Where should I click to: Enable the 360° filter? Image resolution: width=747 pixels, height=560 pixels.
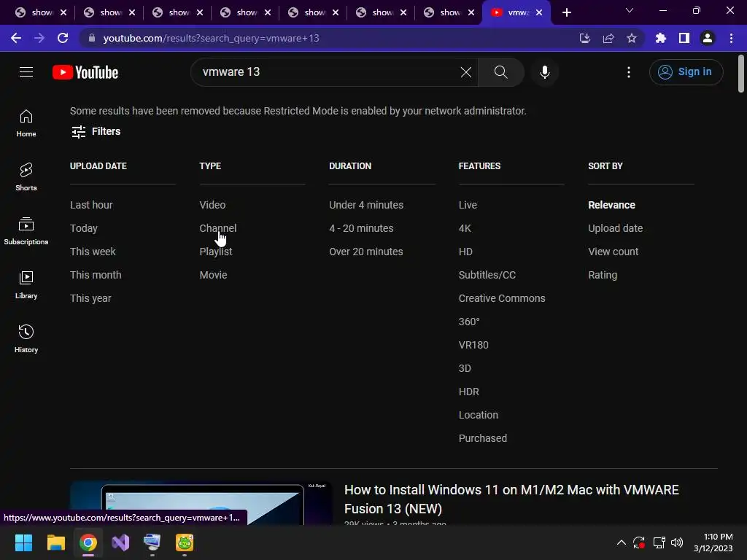469,322
